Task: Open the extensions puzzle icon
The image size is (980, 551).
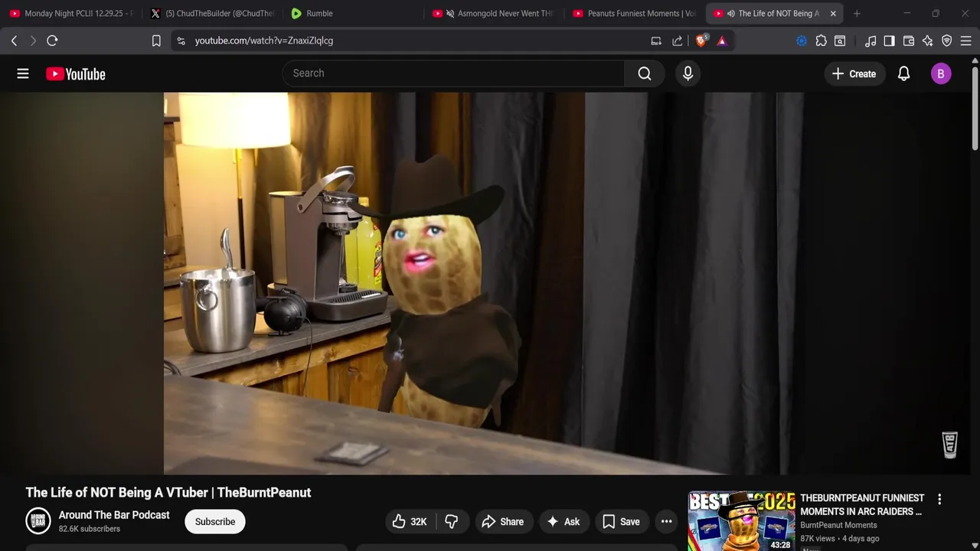Action: (821, 41)
